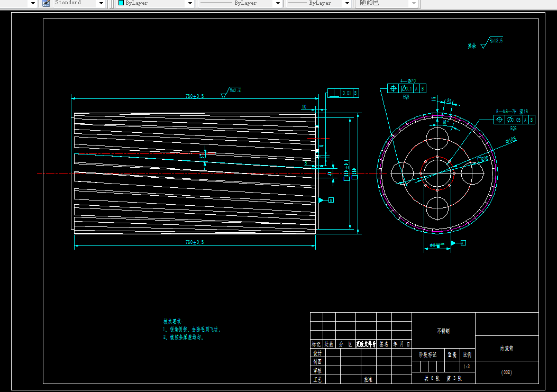Select the 比例 cell label
Viewport: 557px width, 392px height.
coord(467,354)
